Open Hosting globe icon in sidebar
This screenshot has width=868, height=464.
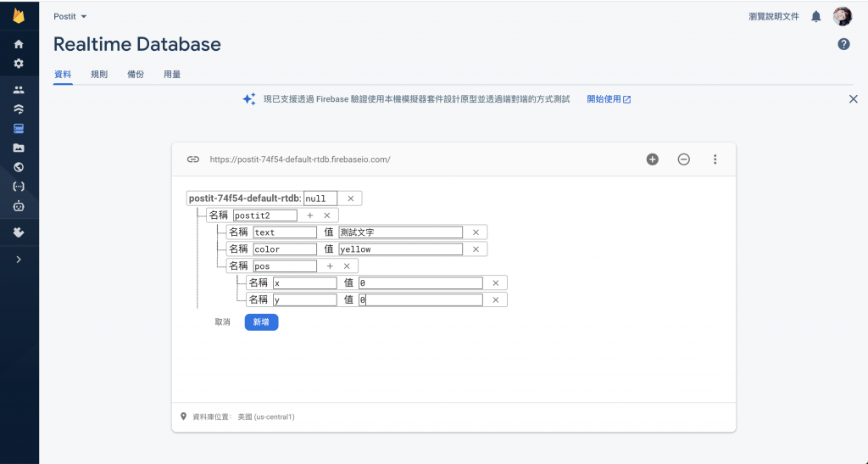(19, 167)
